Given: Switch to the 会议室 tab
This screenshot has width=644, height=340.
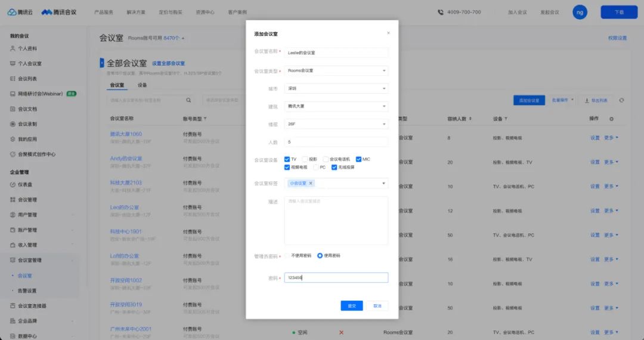Looking at the screenshot, I should pyautogui.click(x=117, y=85).
